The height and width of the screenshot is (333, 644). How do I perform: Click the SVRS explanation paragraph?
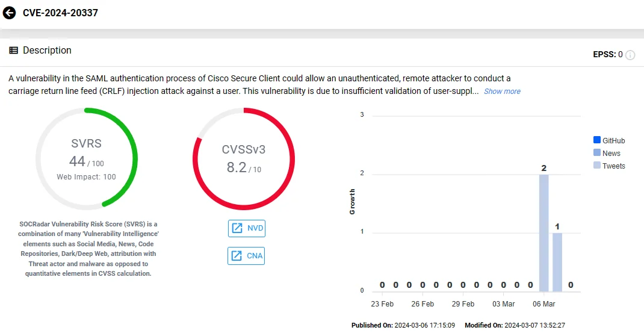(88, 249)
